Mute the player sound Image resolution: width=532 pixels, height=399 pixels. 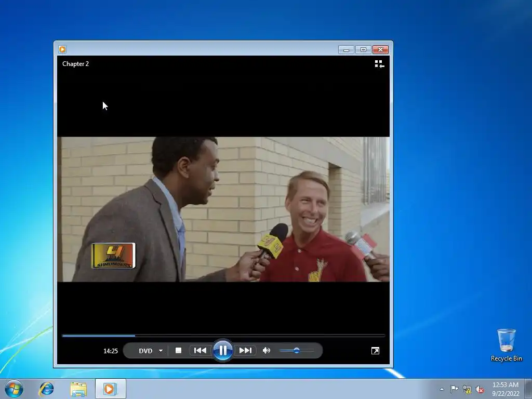pos(267,351)
